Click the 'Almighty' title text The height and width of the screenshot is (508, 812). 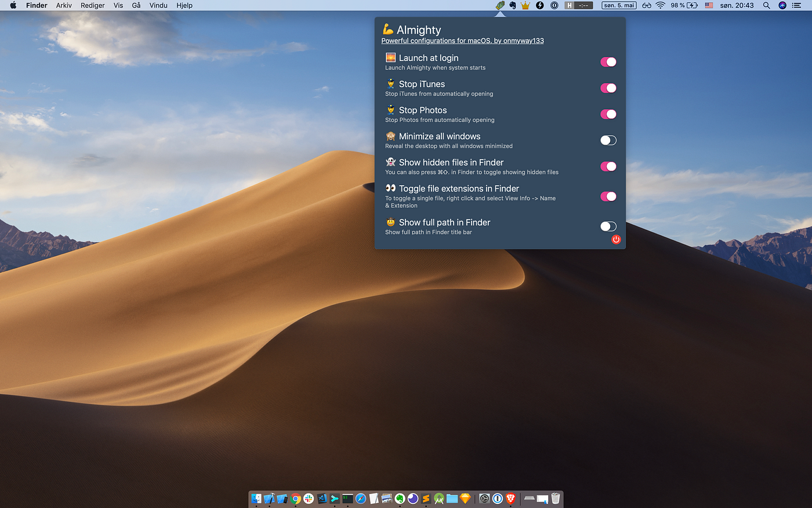click(x=419, y=30)
